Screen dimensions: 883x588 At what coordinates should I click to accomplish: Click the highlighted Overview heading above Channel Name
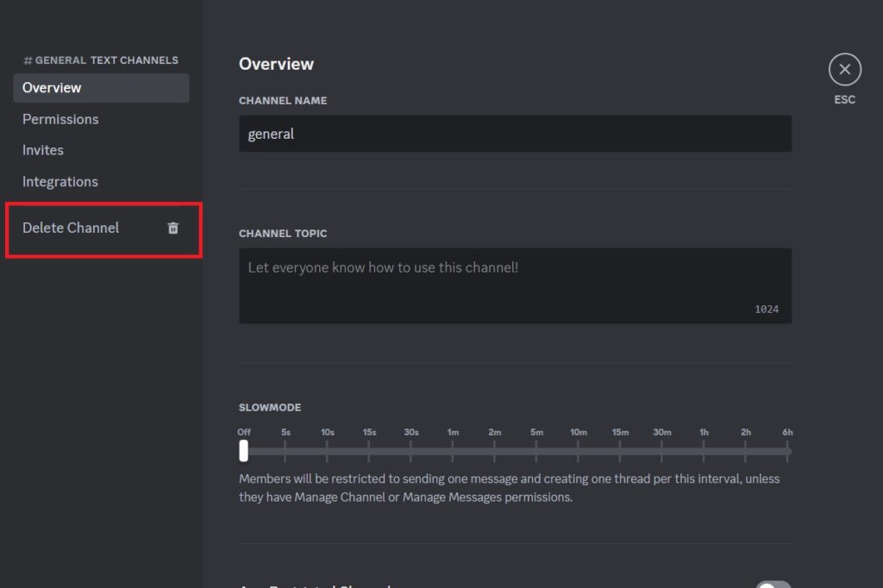point(276,64)
